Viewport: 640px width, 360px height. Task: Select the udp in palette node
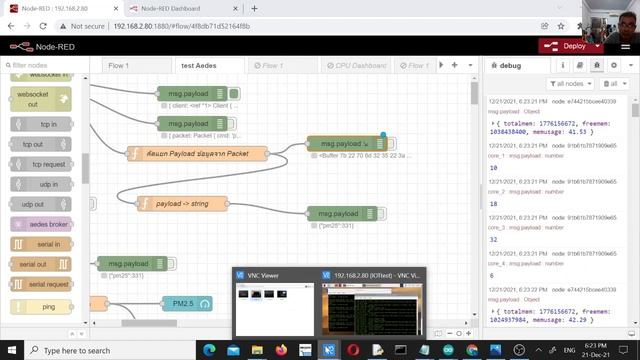pos(41,184)
